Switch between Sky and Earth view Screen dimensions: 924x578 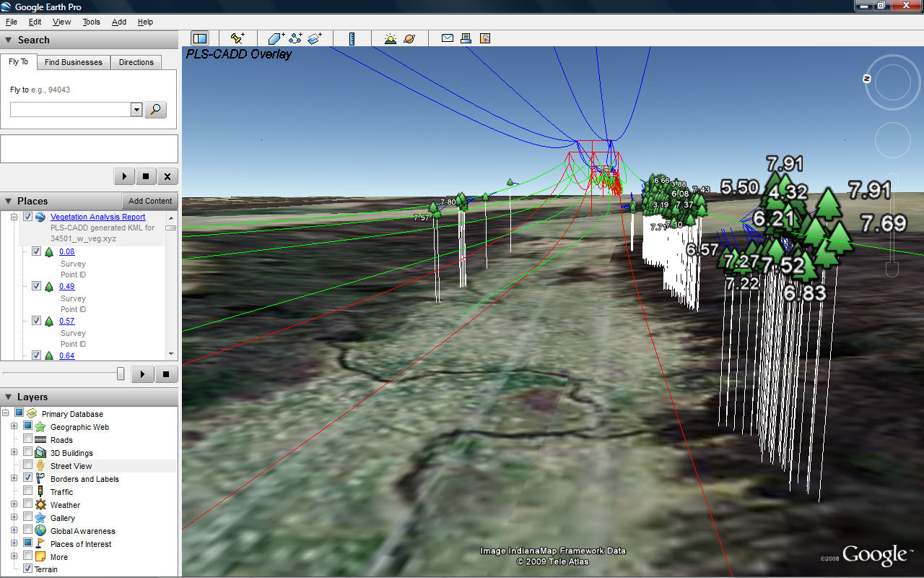pos(407,38)
